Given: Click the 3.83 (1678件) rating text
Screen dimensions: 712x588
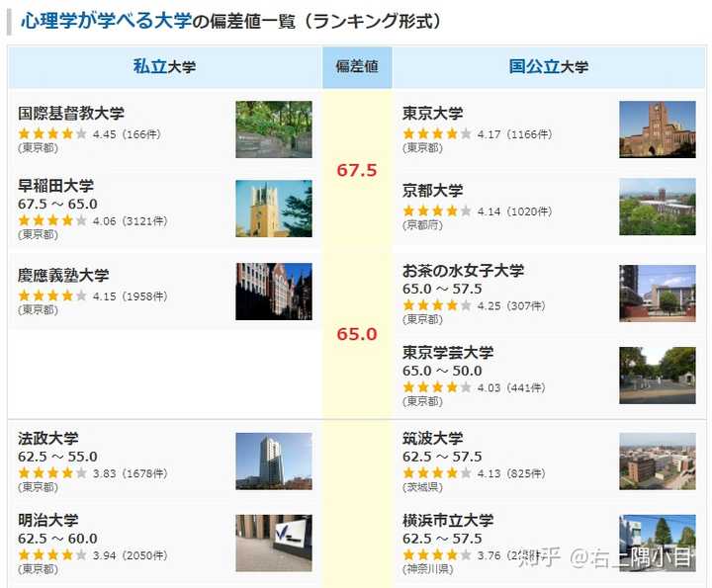Looking at the screenshot, I should pos(131,473).
